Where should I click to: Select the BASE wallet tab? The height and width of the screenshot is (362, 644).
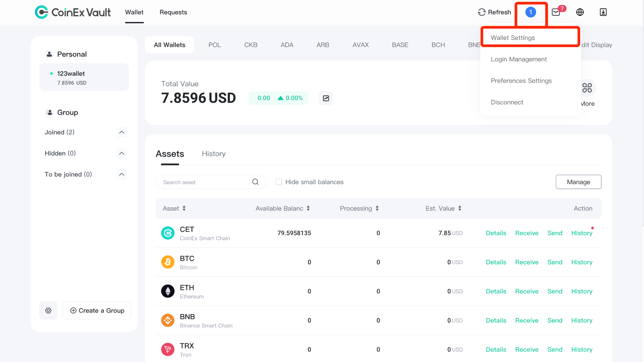pos(400,45)
